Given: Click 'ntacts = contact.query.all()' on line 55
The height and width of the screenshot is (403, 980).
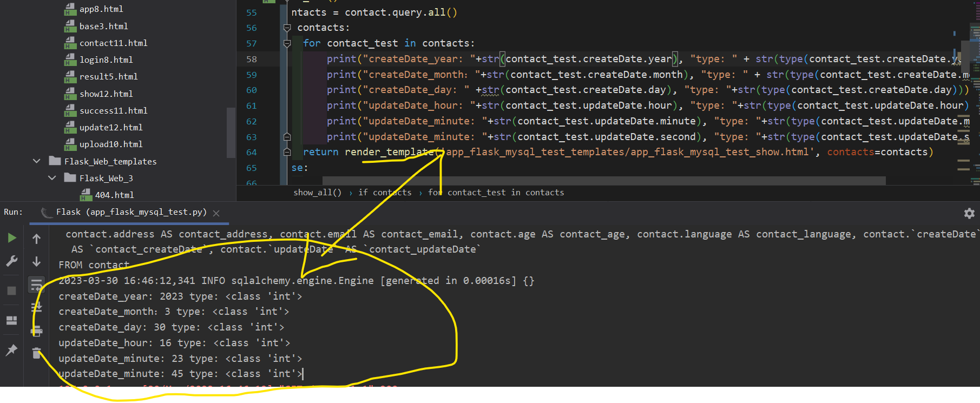Looking at the screenshot, I should (x=374, y=12).
